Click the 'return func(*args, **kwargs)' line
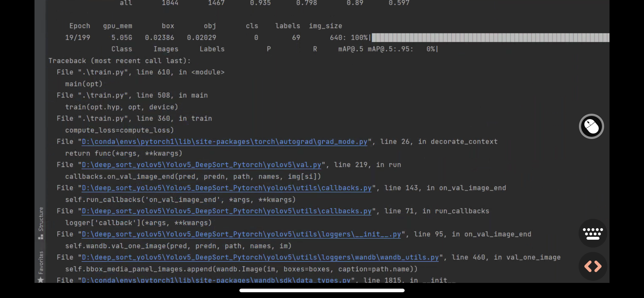The width and height of the screenshot is (644, 298). 124,153
